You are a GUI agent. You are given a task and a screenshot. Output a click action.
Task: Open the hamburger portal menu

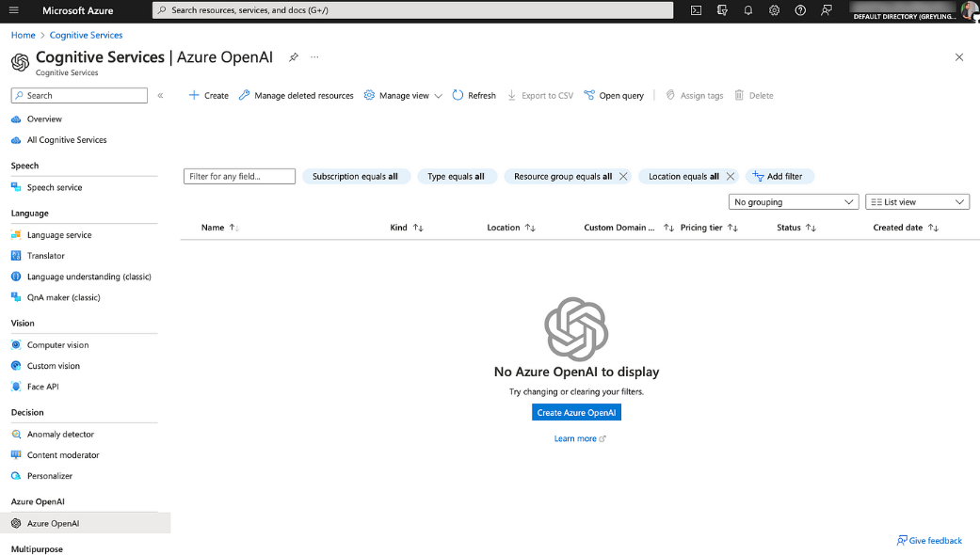14,10
